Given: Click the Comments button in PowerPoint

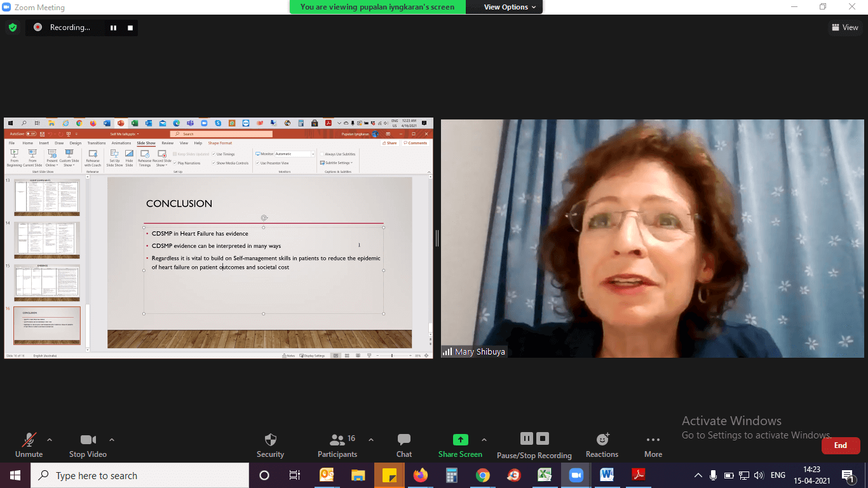Looking at the screenshot, I should [416, 143].
